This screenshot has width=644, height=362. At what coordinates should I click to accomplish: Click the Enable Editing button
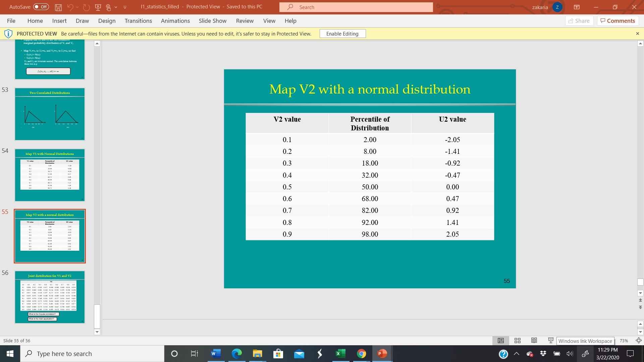coord(342,34)
